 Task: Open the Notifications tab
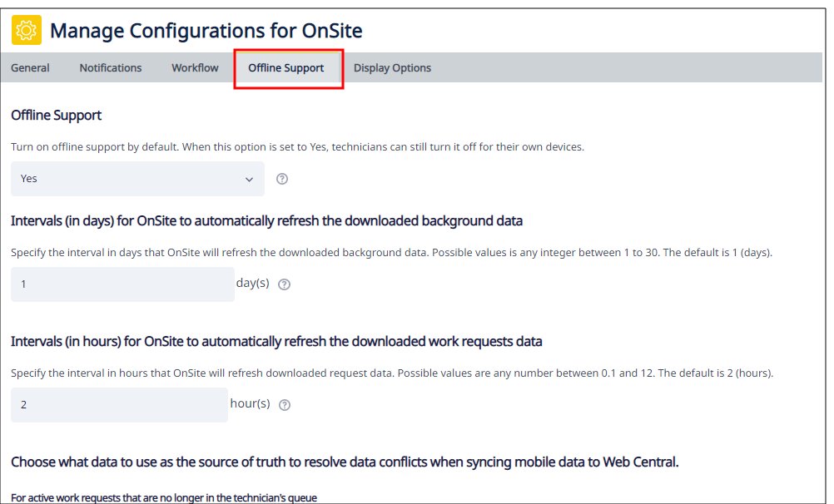111,68
